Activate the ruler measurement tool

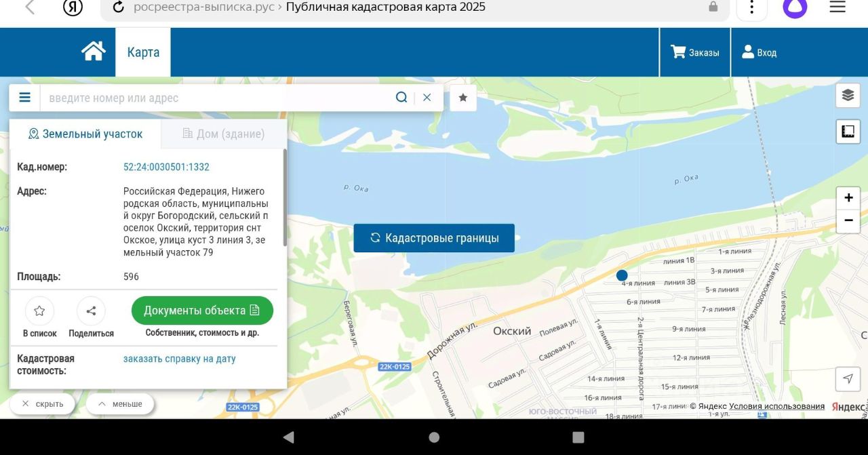click(x=848, y=132)
